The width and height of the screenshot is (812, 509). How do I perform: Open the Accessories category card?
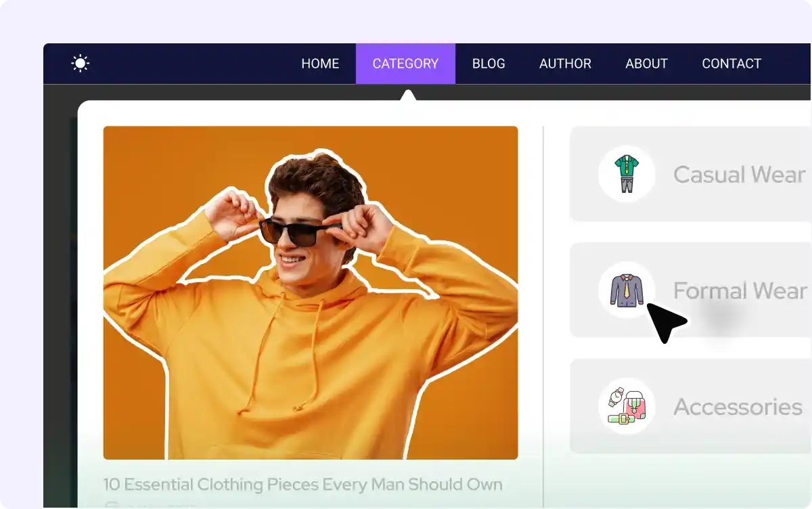[690, 407]
